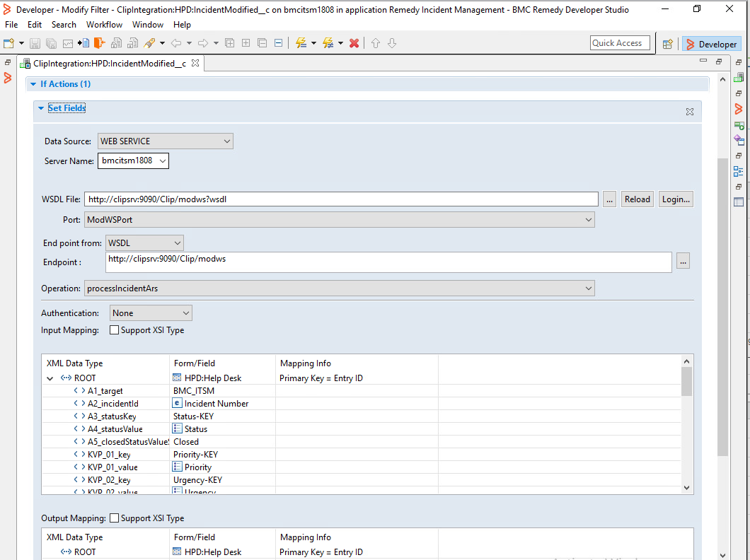Click the red X delete icon

(x=354, y=43)
